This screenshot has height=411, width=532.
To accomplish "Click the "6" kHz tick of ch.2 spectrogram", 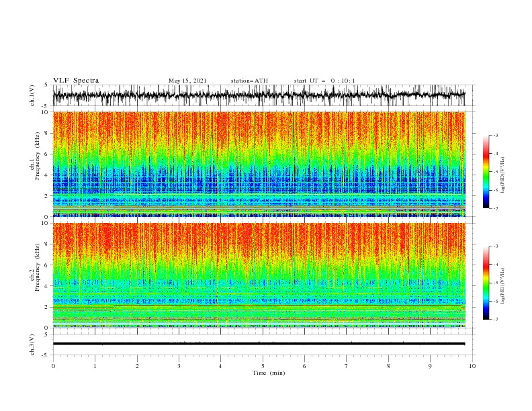I will [x=47, y=265].
